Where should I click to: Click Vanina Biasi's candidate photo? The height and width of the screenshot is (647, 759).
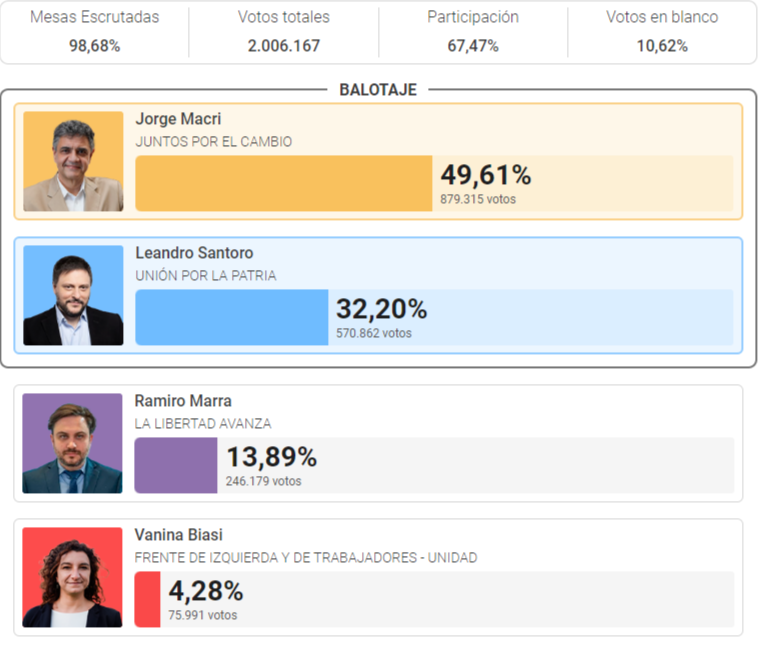coord(72,577)
